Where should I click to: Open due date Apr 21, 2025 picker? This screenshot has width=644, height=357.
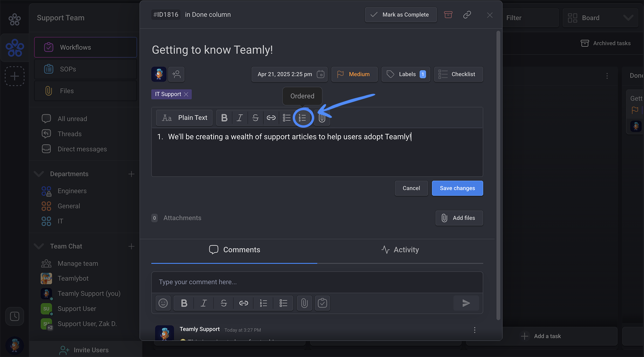[x=289, y=74]
